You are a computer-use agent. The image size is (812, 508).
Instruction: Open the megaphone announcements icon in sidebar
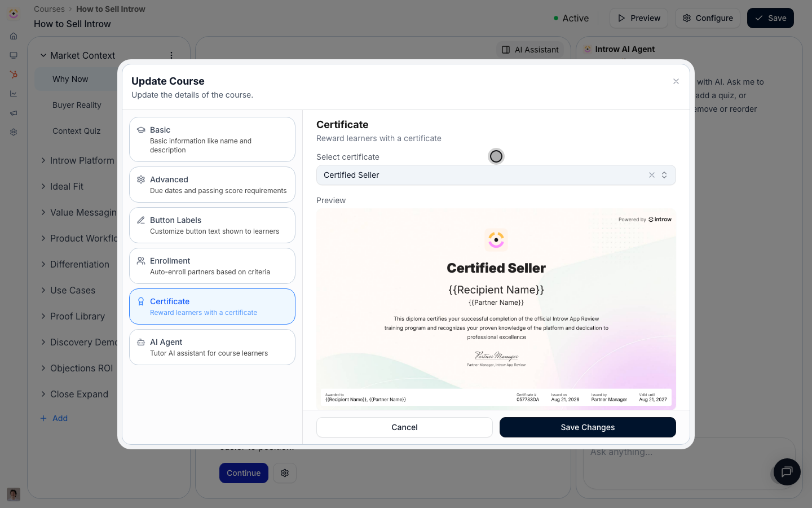click(14, 113)
